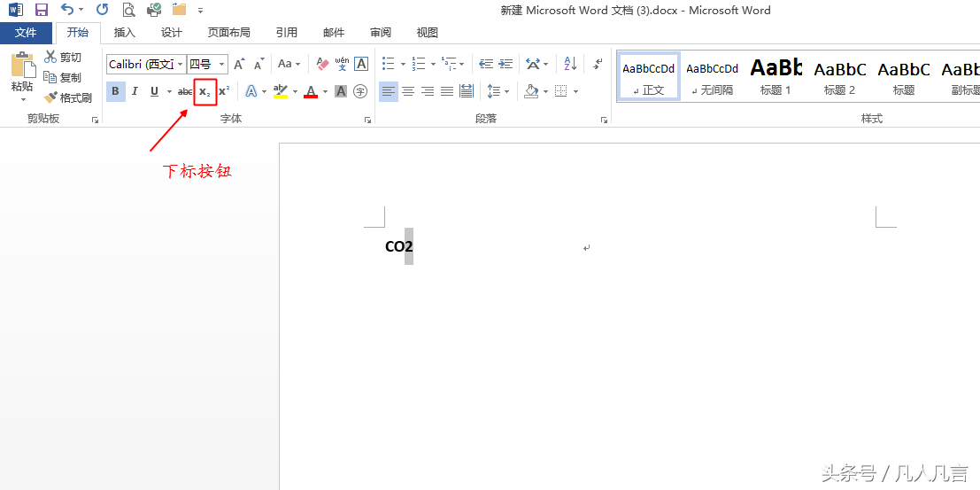Screen dimensions: 980x490
Task: Start a numbered list
Action: (419, 64)
